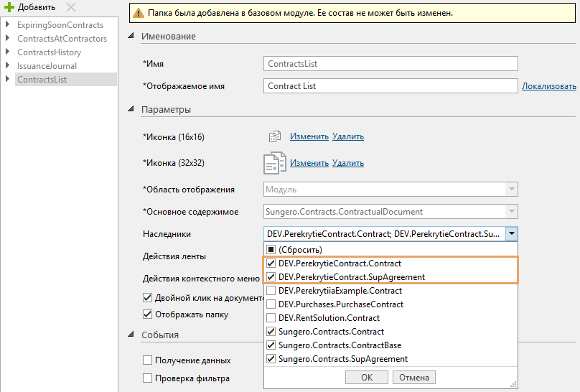Image resolution: width=580 pixels, height=392 pixels.
Task: Select the IssuanceJournal tree item
Action: (47, 66)
